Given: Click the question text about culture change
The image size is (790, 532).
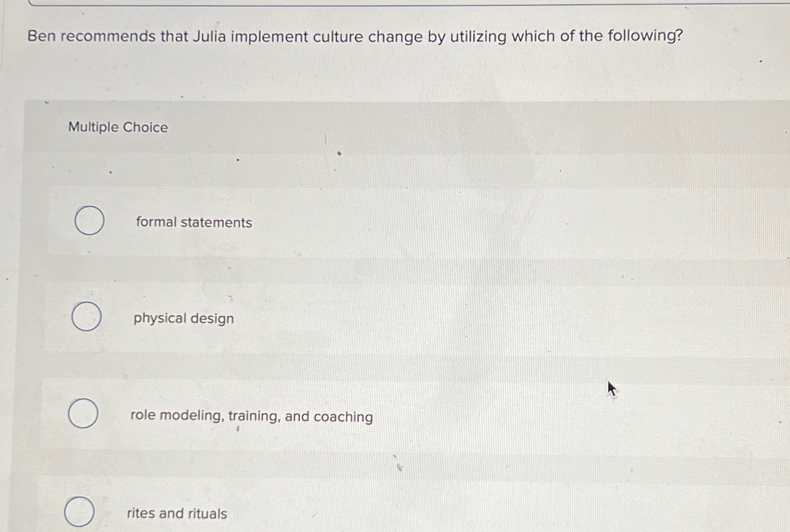Looking at the screenshot, I should pyautogui.click(x=354, y=36).
